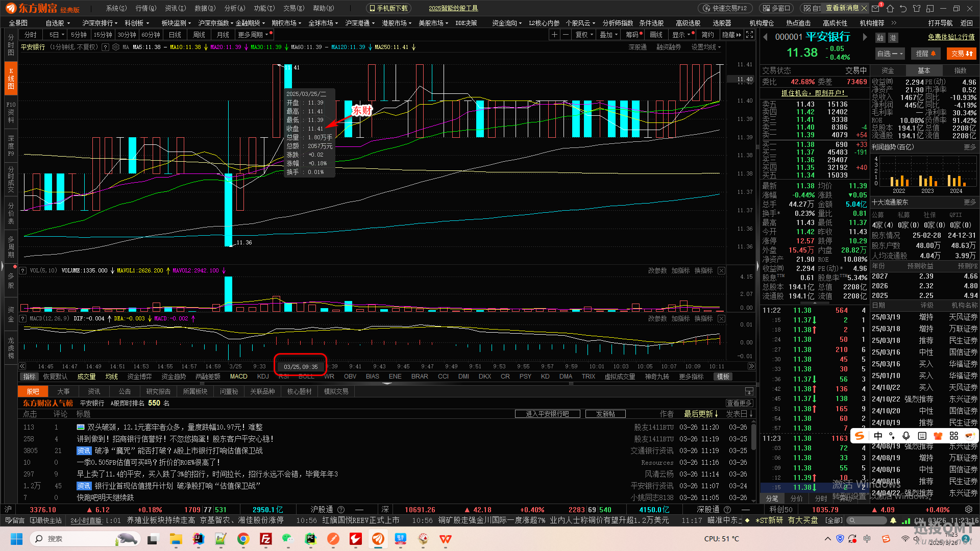This screenshot has height=551, width=980.
Task: Toggle the 成交量 volume indicator
Action: 86,377
